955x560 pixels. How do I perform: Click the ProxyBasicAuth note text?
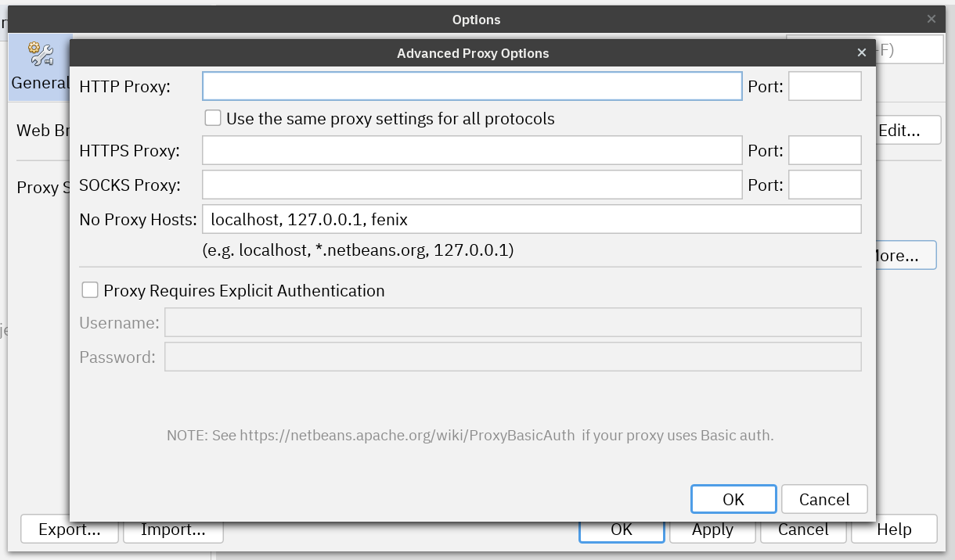(x=470, y=435)
